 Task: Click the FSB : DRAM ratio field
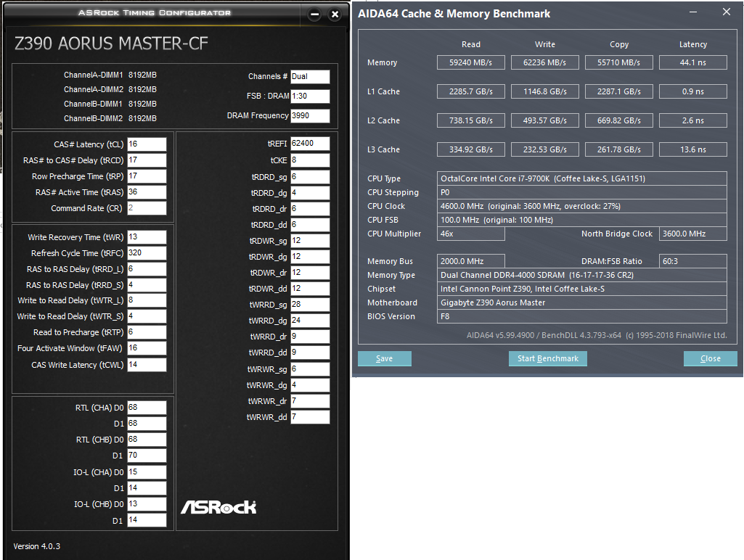[311, 96]
